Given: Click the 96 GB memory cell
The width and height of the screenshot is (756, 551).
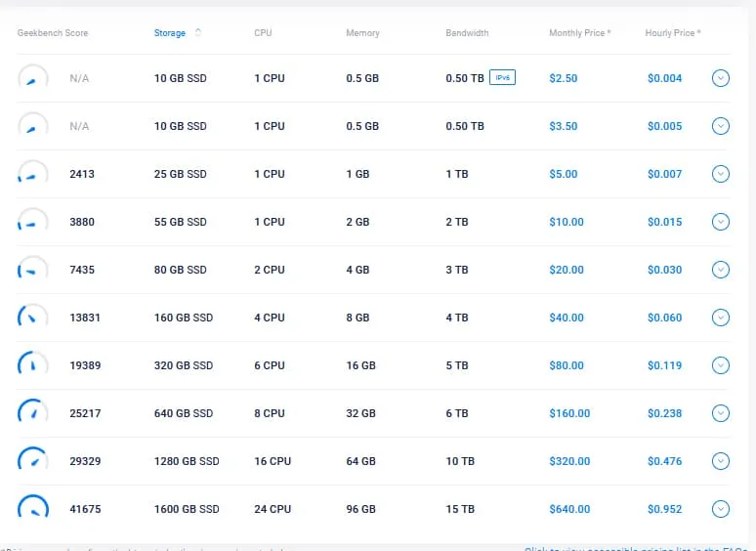Looking at the screenshot, I should tap(360, 509).
